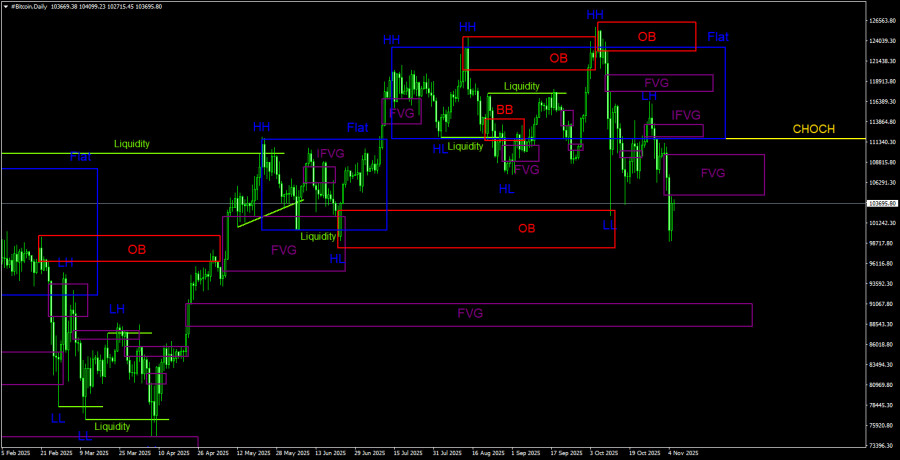This screenshot has height=460, width=900.
Task: Click the 4 Nov 2025 date on time axis
Action: pos(682,452)
